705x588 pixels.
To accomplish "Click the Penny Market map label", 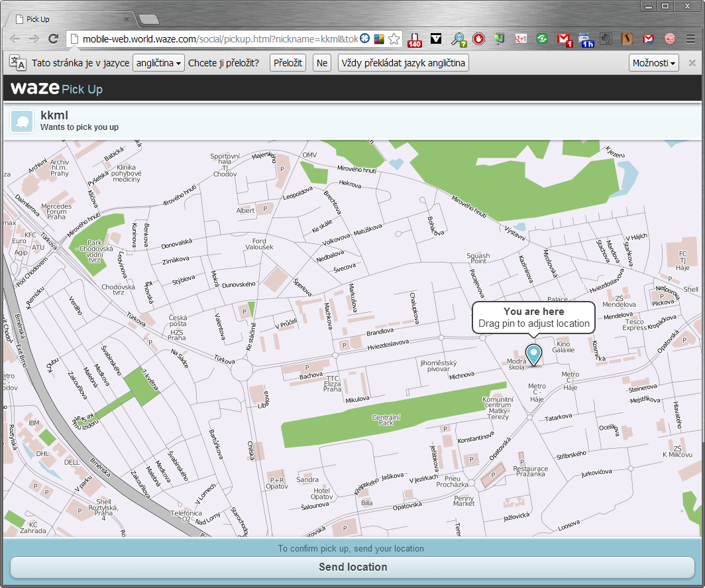I will click(x=464, y=500).
